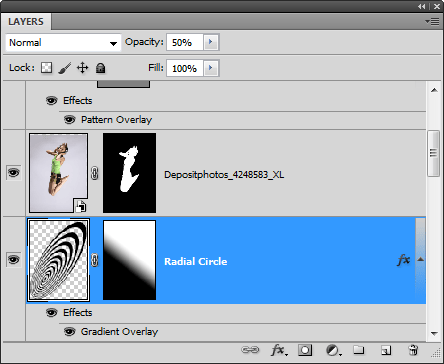444x364 pixels.
Task: Collapse Radial Circle layer effects list
Action: coord(421,259)
